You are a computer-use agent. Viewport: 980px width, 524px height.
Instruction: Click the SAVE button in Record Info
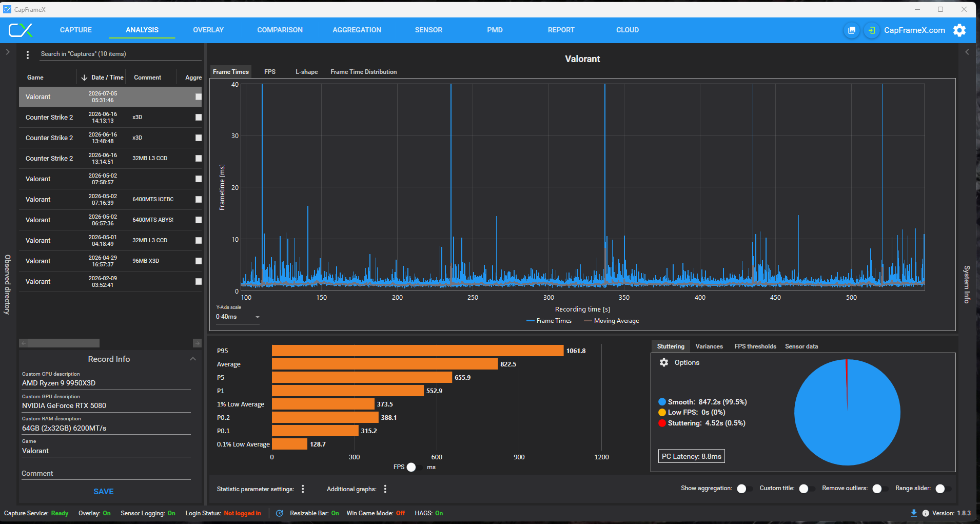[x=104, y=492]
